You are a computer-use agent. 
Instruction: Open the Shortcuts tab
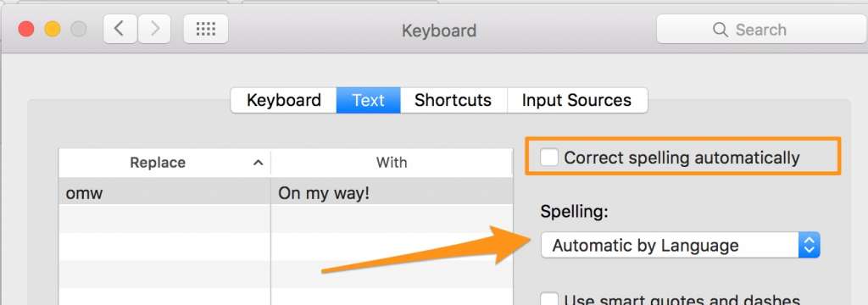pyautogui.click(x=453, y=100)
